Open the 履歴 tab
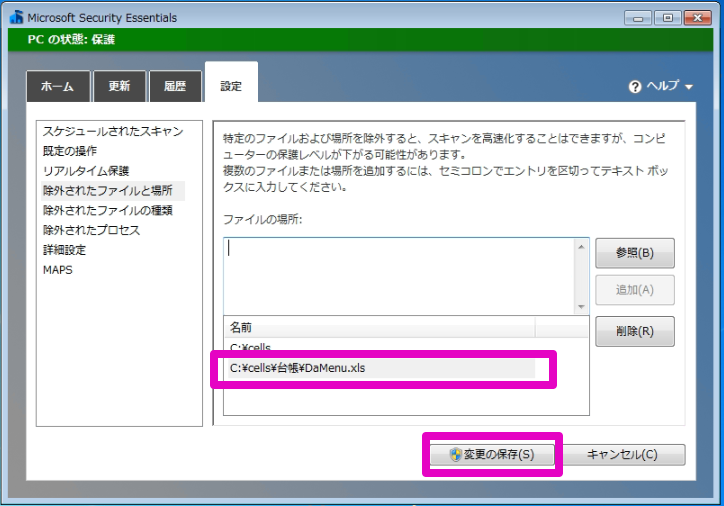724x506 pixels. pos(175,86)
